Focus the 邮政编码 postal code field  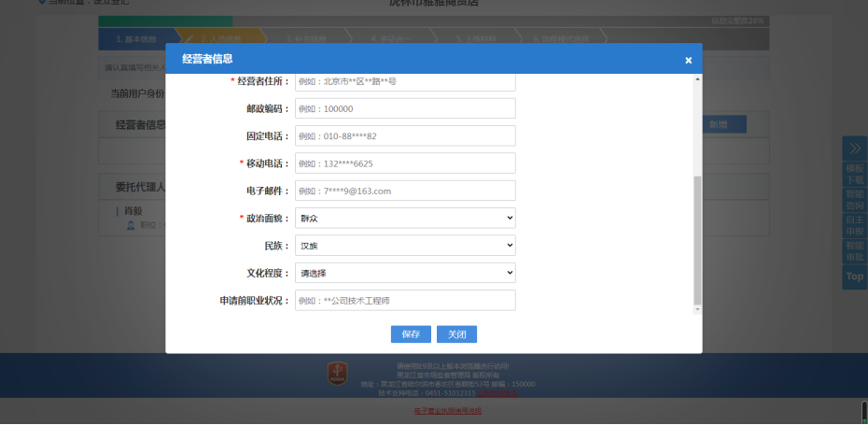coord(405,108)
